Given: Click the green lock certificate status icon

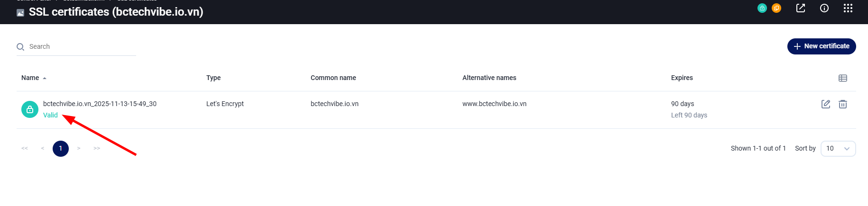Looking at the screenshot, I should (30, 109).
